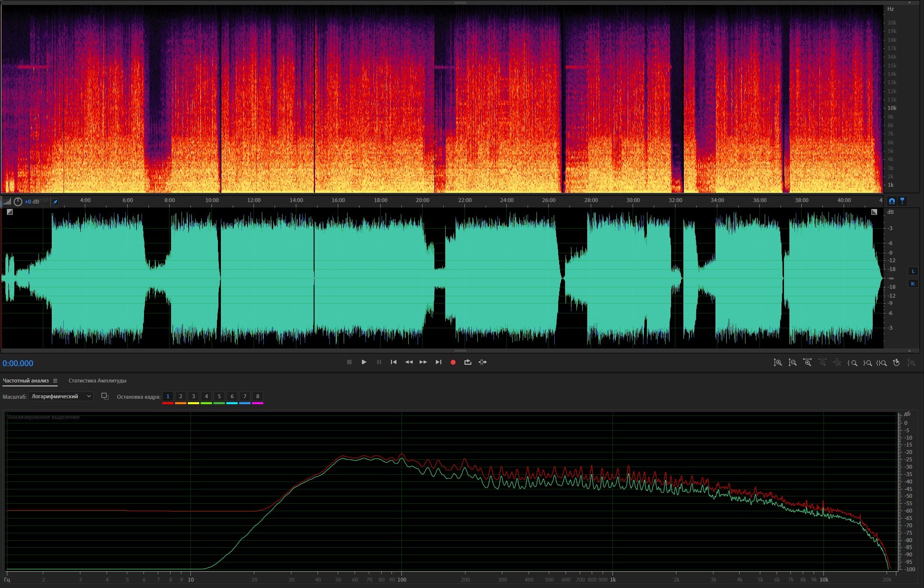Image resolution: width=924 pixels, height=588 pixels.
Task: Toggle the left channel L button
Action: pos(913,271)
